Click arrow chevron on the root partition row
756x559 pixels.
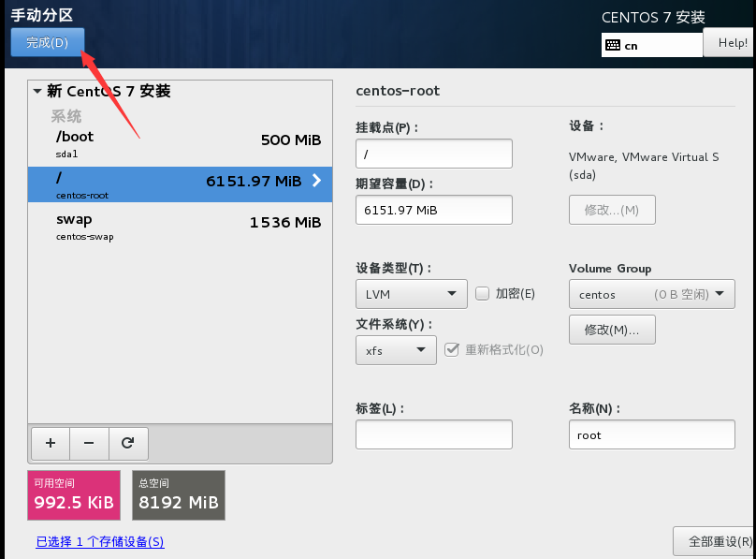pyautogui.click(x=316, y=181)
